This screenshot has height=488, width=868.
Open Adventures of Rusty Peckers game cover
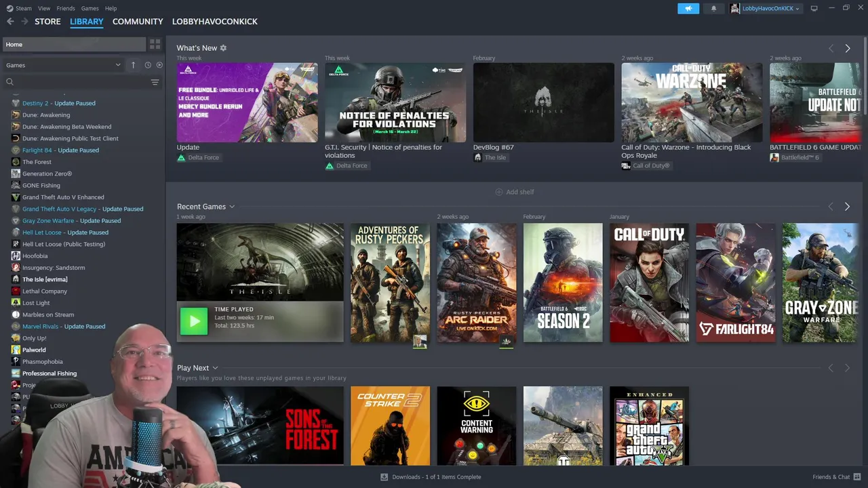pos(390,283)
